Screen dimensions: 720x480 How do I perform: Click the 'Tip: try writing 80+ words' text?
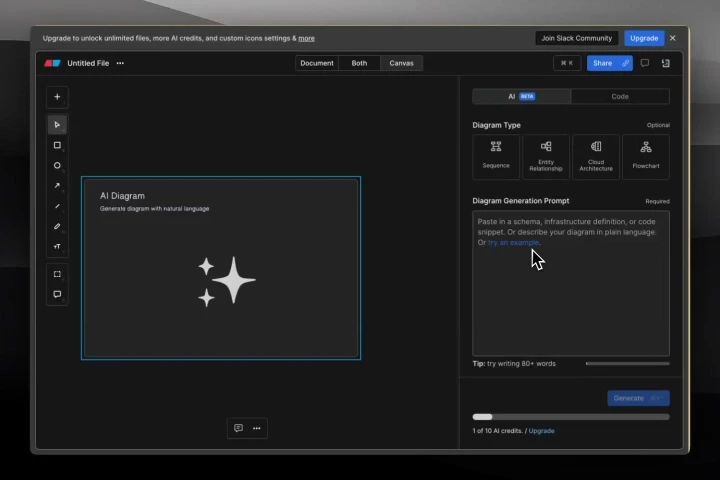[514, 363]
